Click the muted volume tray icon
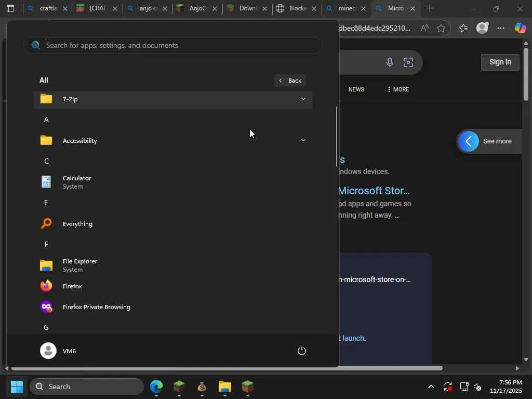 (478, 387)
